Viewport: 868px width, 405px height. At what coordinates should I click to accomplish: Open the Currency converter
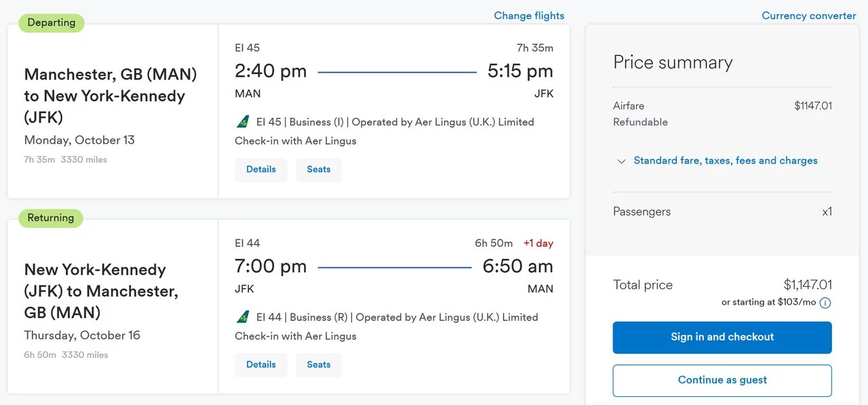click(x=809, y=16)
